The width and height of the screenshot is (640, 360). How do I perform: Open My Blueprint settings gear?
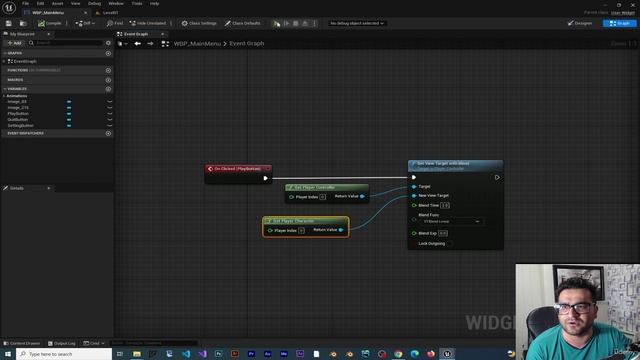tap(108, 43)
